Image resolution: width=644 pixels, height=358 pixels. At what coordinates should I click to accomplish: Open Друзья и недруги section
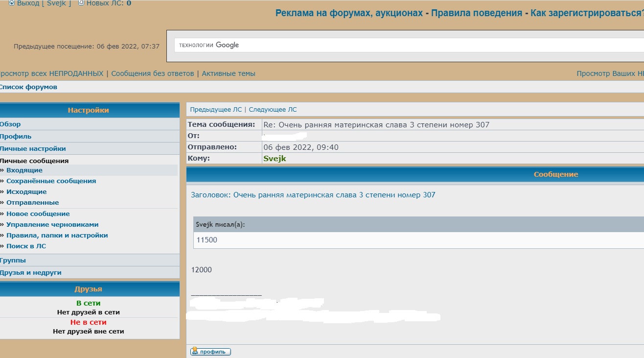(x=31, y=273)
